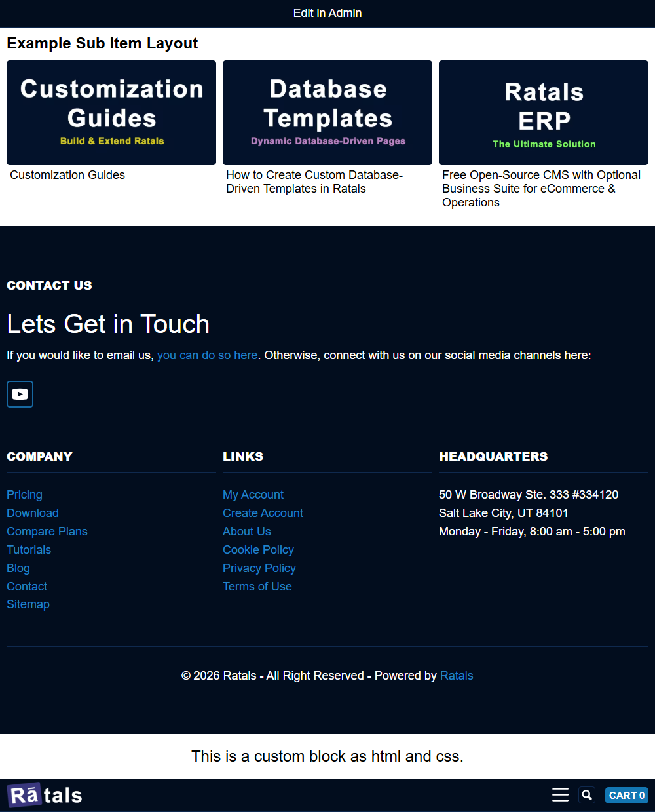Click the LINKS column heading
The image size is (655, 812).
[243, 456]
